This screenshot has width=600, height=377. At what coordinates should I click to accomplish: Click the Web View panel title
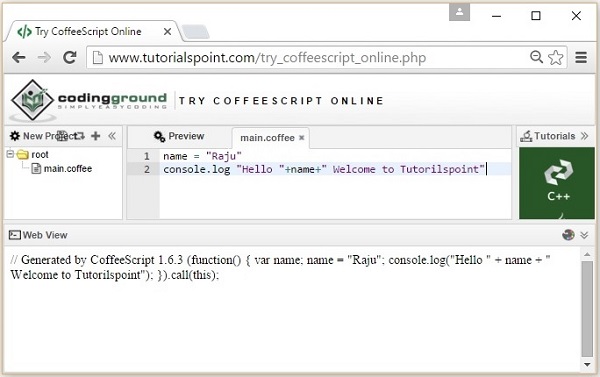point(45,235)
